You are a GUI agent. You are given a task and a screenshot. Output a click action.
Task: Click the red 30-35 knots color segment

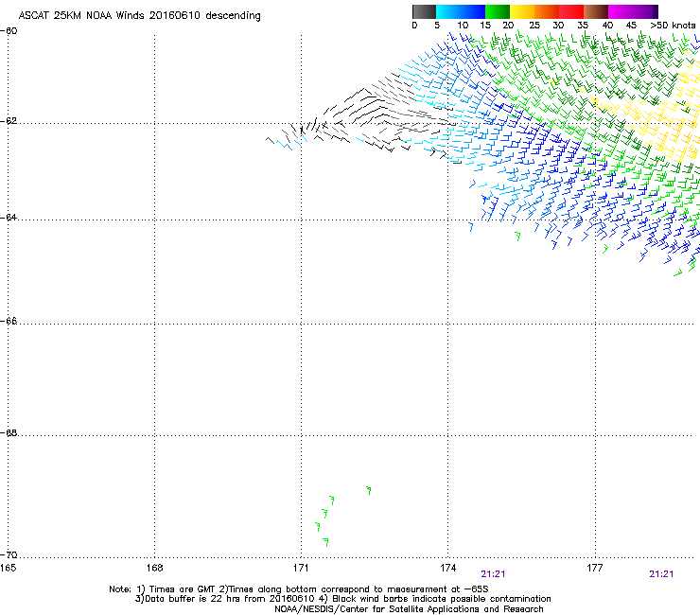tap(571, 11)
